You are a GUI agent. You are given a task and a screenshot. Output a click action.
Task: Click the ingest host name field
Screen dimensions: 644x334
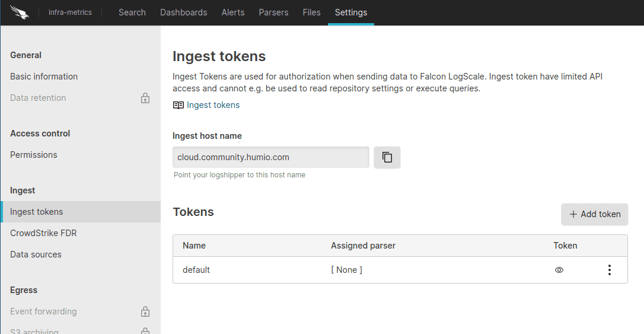coord(270,157)
